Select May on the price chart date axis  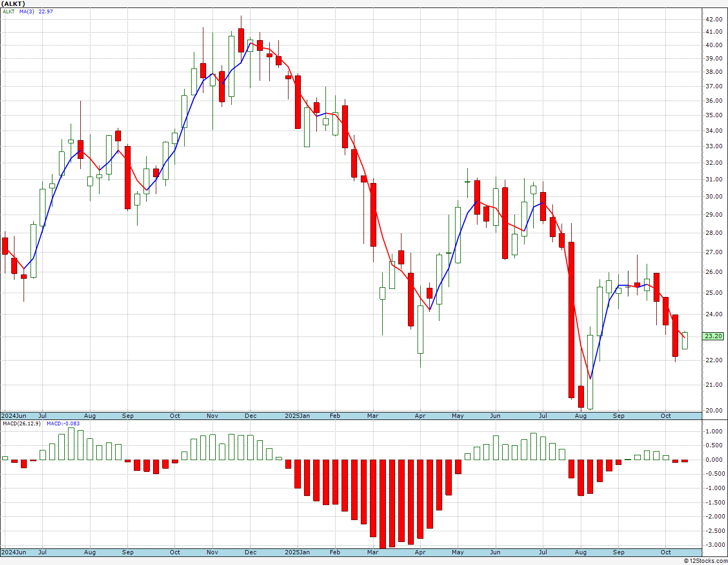pos(458,416)
